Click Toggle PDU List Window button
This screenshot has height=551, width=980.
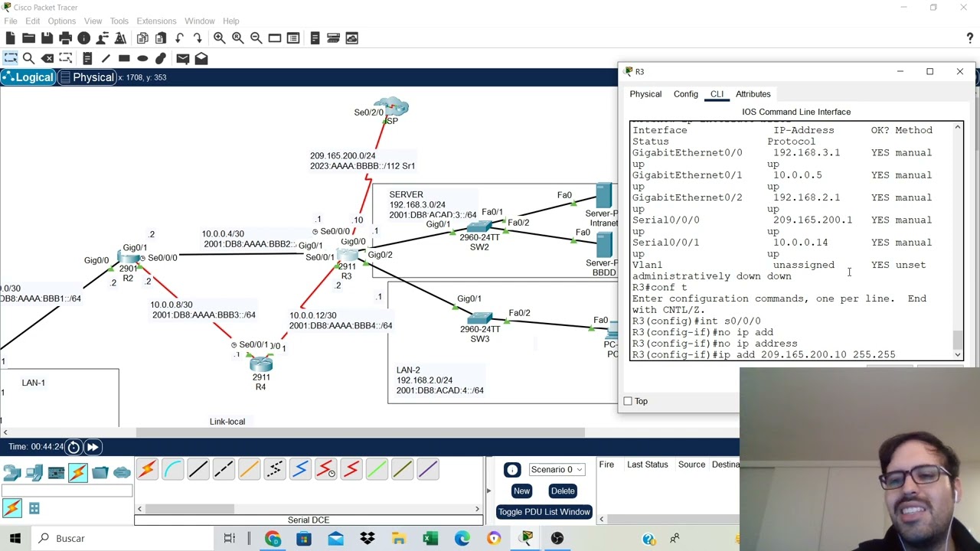tap(544, 512)
